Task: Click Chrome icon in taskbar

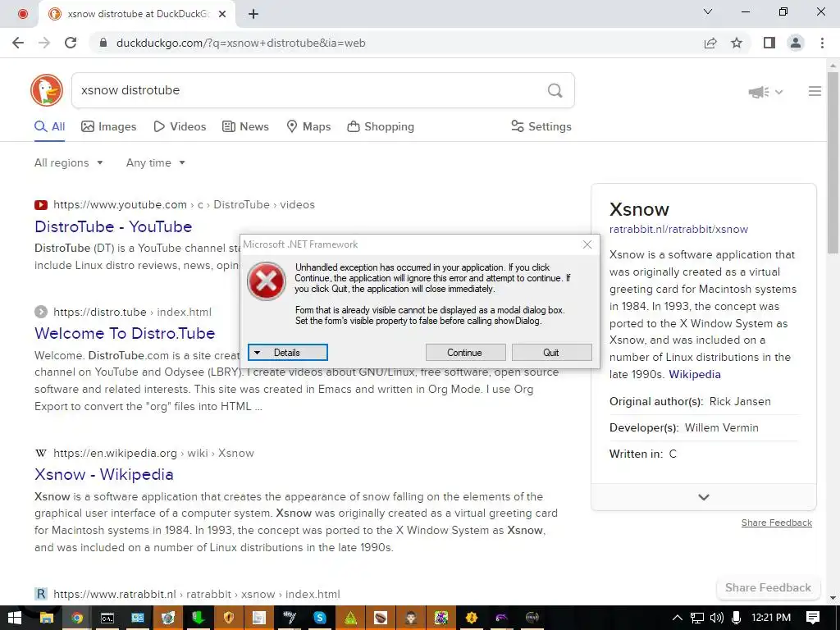Action: tap(77, 618)
